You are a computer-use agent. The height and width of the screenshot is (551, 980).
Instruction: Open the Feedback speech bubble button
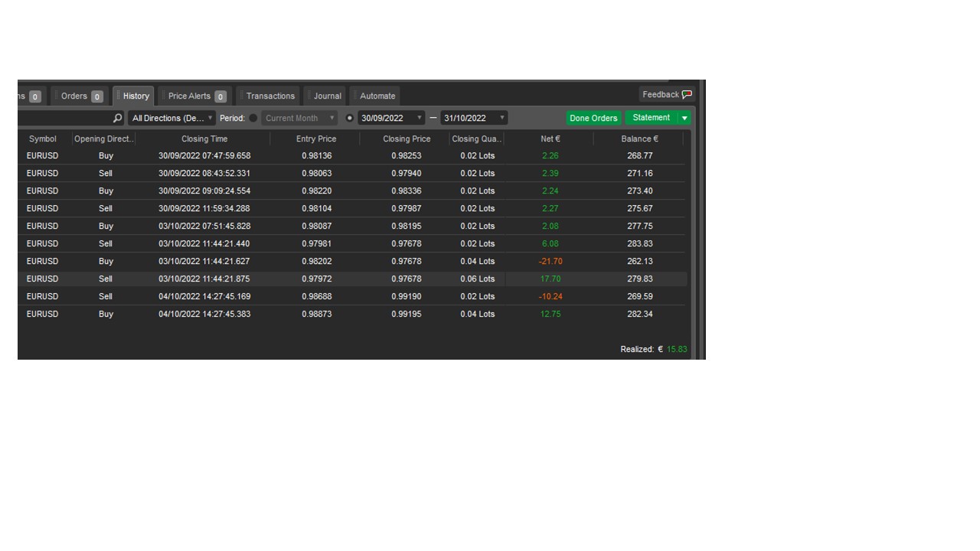tap(667, 95)
